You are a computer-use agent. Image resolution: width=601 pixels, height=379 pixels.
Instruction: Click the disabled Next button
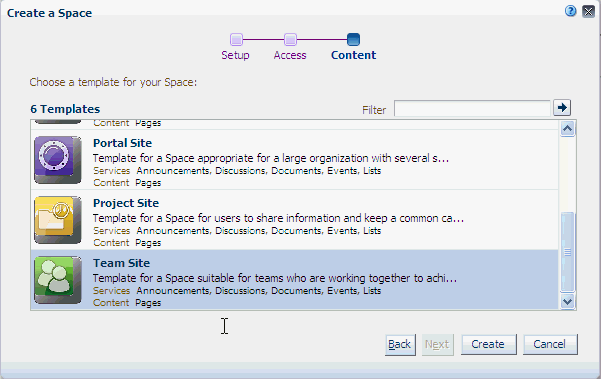(x=437, y=345)
